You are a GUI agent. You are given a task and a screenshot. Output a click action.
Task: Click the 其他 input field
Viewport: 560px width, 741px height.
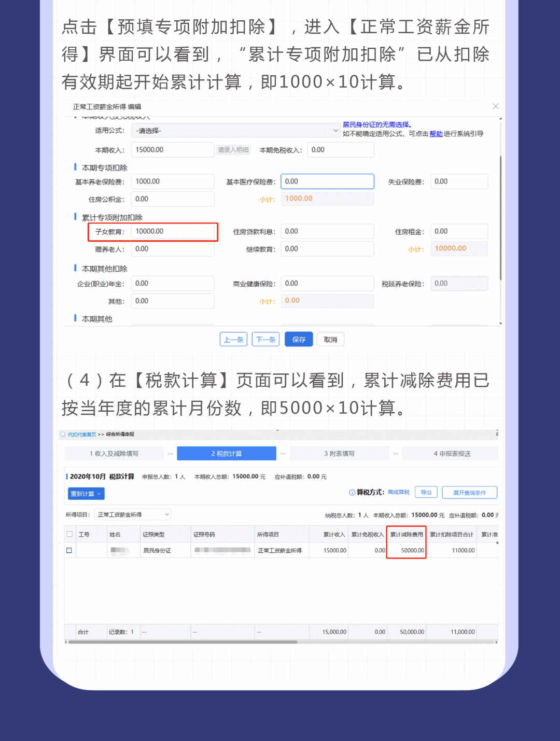click(x=173, y=301)
